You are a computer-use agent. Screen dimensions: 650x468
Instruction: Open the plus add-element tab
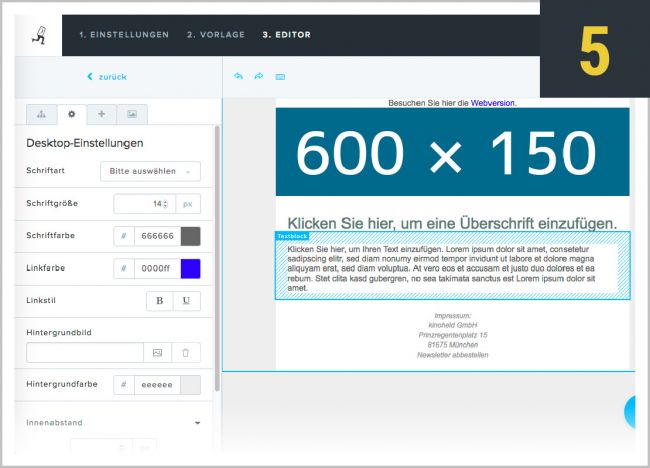[101, 113]
